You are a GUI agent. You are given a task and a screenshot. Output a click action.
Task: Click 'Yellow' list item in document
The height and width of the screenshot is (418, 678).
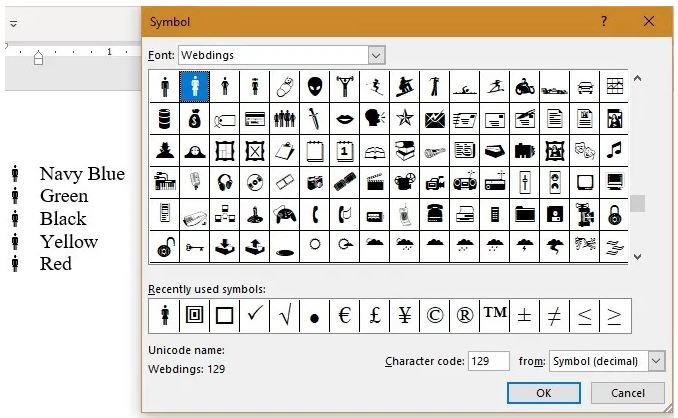[x=69, y=241]
